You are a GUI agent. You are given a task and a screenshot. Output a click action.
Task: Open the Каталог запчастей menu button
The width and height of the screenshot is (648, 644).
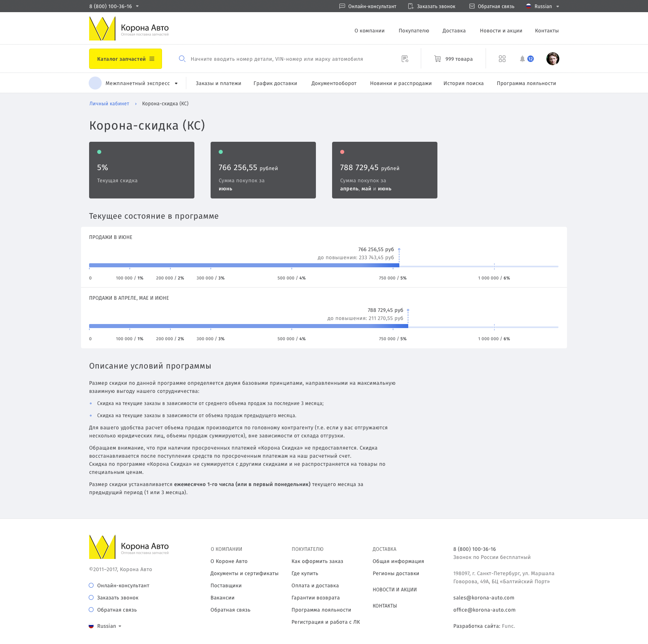(126, 59)
